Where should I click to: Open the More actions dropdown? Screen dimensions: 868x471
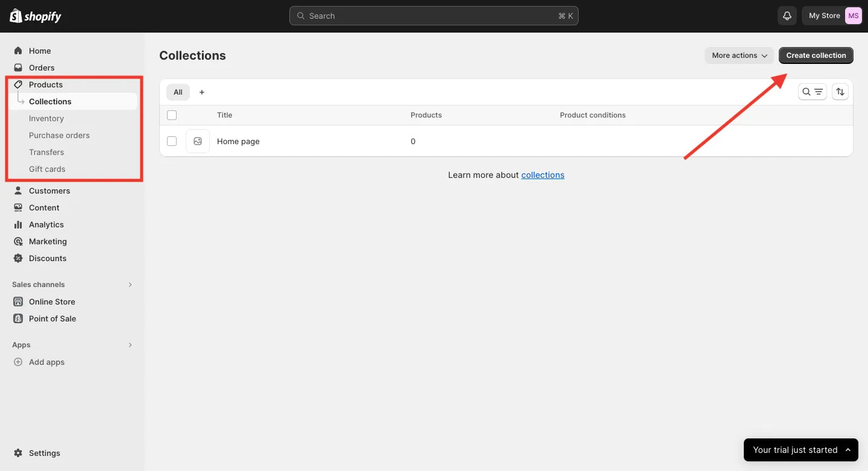click(x=738, y=55)
